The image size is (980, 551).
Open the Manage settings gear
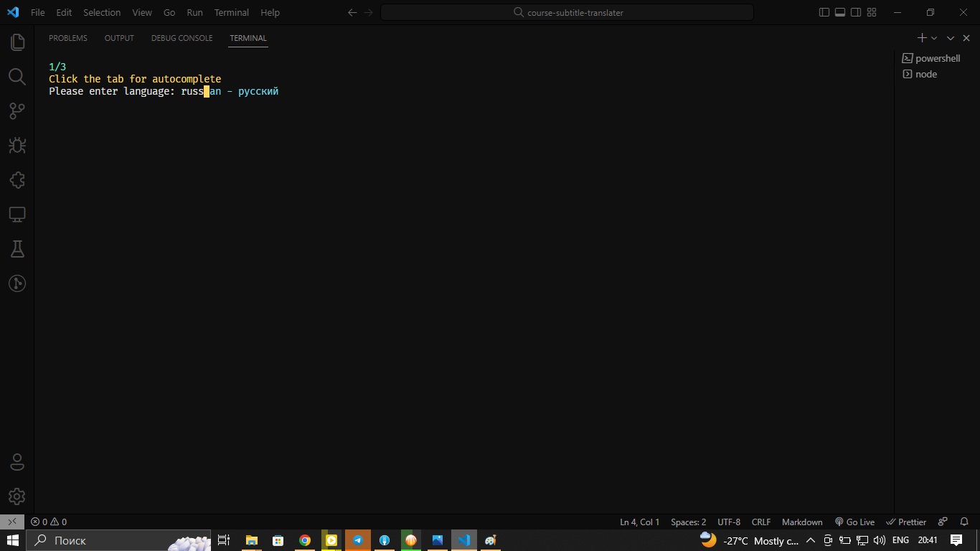pyautogui.click(x=17, y=496)
